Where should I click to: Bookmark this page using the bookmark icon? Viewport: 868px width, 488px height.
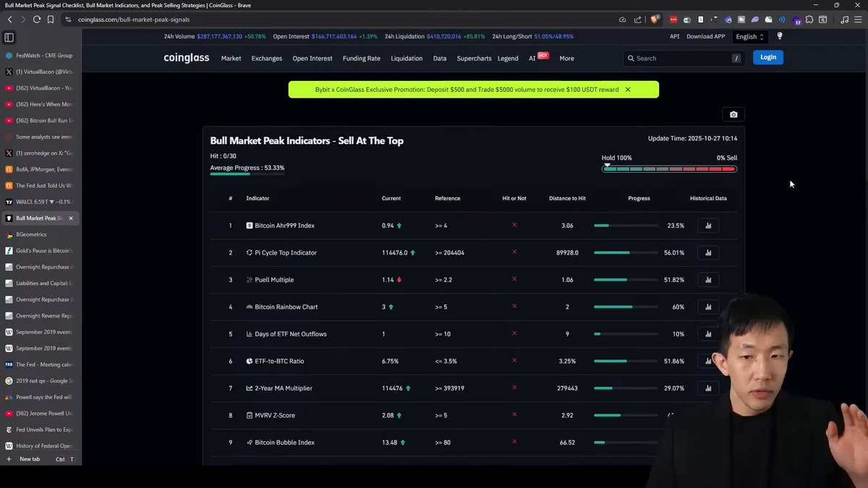[51, 20]
